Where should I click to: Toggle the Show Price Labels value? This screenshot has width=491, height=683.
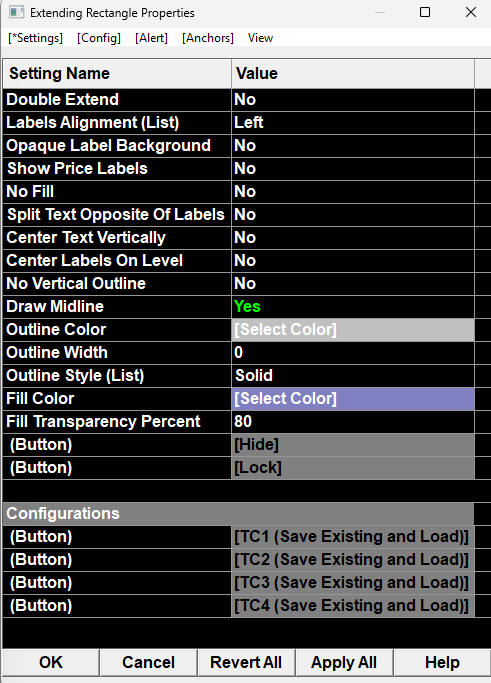[x=353, y=169]
